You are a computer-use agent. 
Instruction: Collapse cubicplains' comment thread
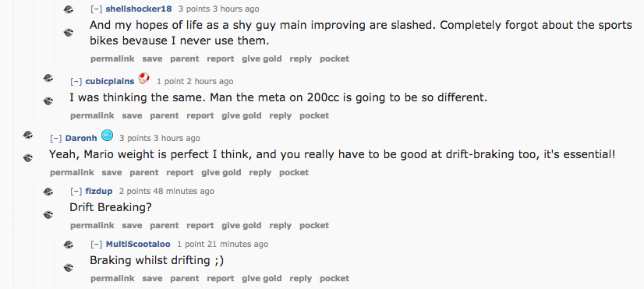76,81
